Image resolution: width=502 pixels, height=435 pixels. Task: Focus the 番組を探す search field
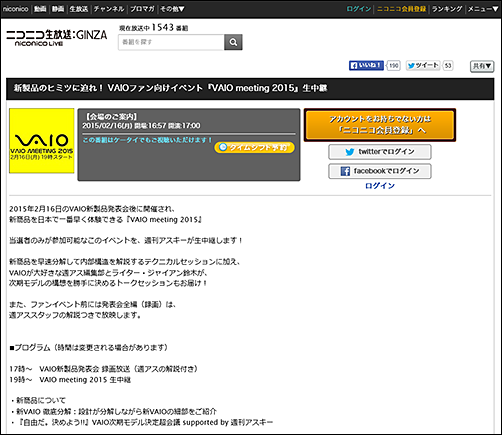[x=171, y=42]
